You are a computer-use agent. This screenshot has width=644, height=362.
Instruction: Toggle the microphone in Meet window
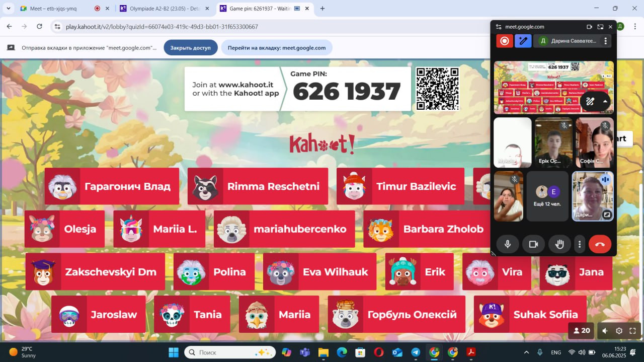pyautogui.click(x=508, y=244)
